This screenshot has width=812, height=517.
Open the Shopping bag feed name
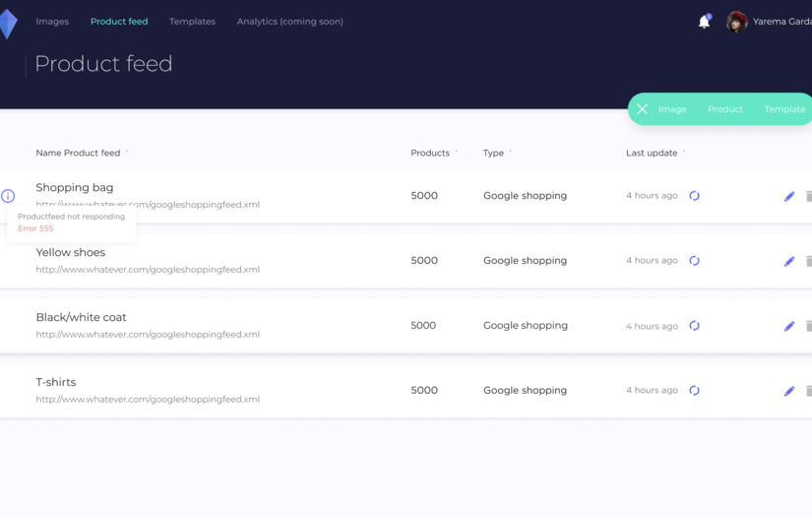click(75, 187)
